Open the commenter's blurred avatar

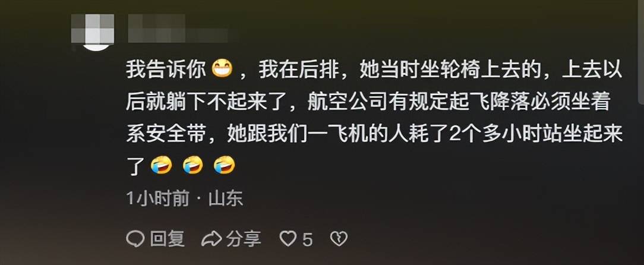pos(93,32)
